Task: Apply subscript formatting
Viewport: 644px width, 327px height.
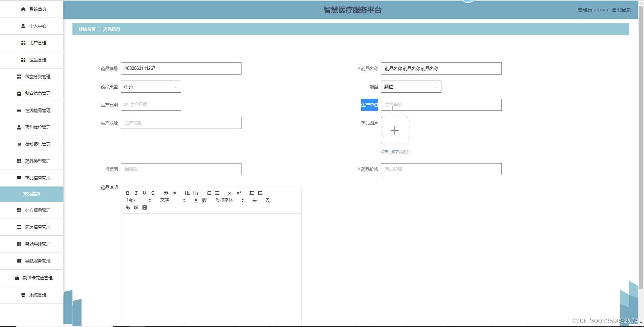Action: [230, 193]
